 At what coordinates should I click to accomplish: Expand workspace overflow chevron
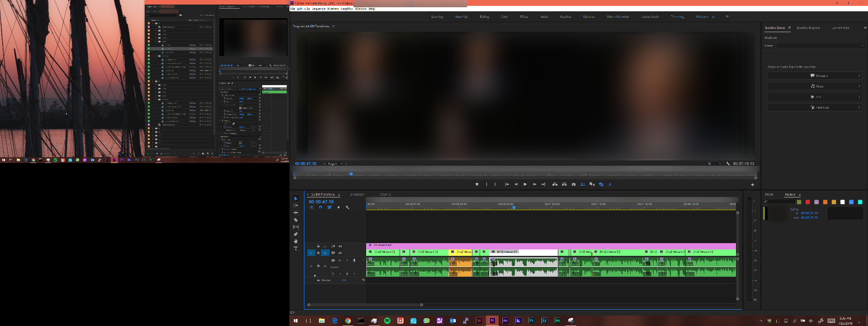(x=727, y=16)
